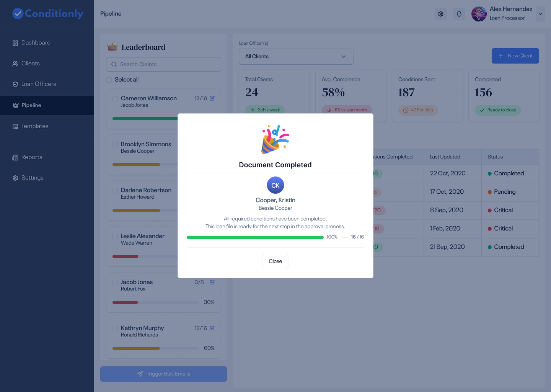Open the Loan Officer(s) filter chevron
This screenshot has width=551, height=392.
(343, 56)
